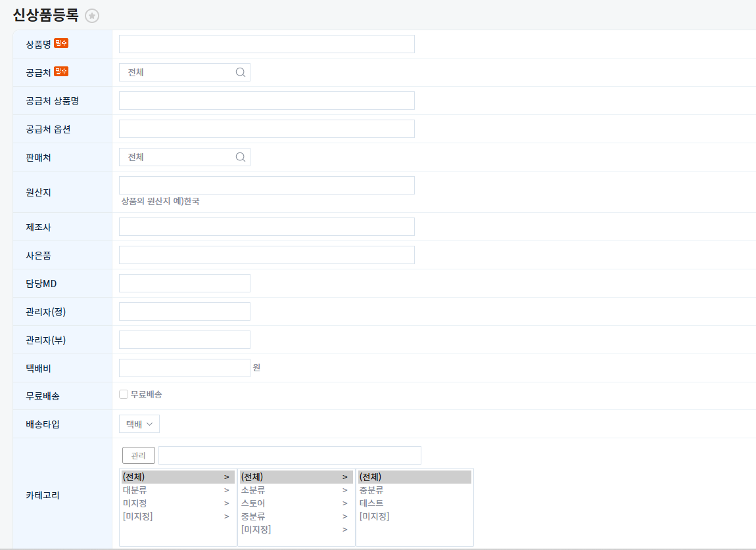This screenshot has width=756, height=550.
Task: Click the 택배비 amount field
Action: click(x=184, y=368)
